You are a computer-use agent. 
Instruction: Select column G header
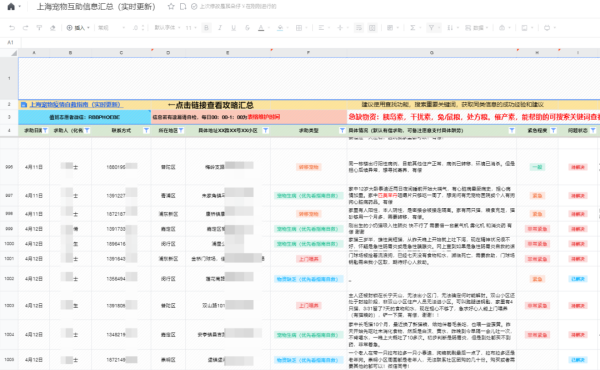(432, 53)
